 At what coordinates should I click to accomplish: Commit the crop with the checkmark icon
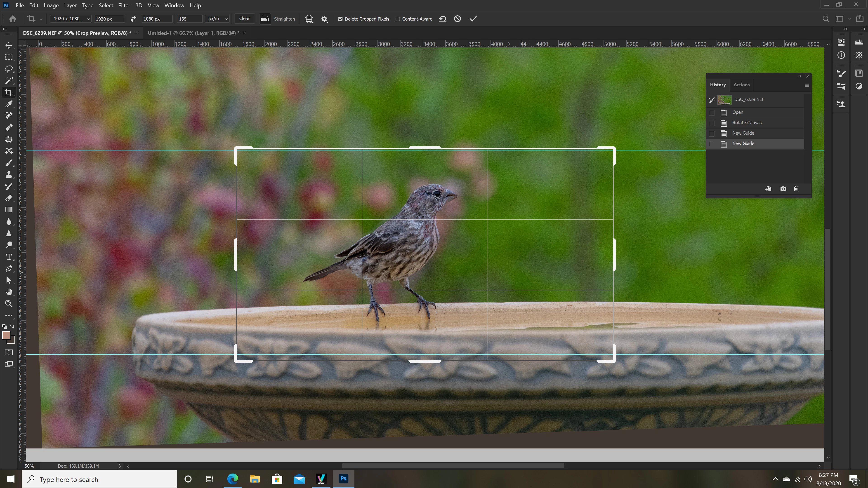[x=473, y=19]
